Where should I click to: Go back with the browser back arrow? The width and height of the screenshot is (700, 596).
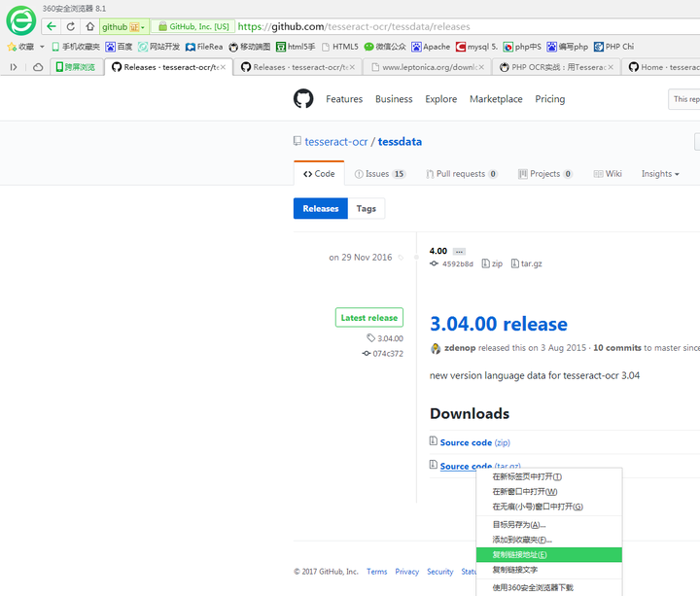(52, 26)
